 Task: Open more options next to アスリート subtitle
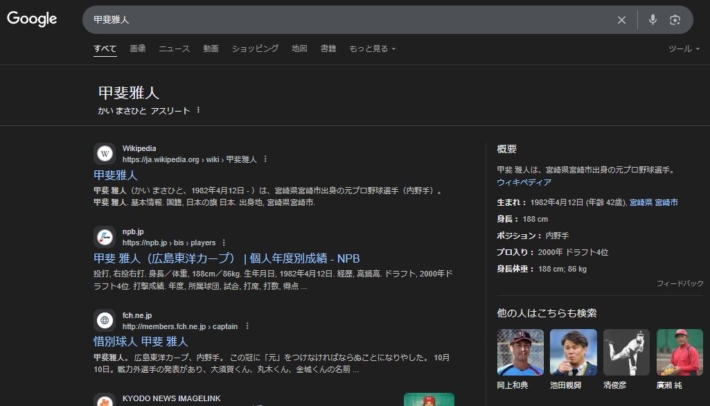point(198,110)
